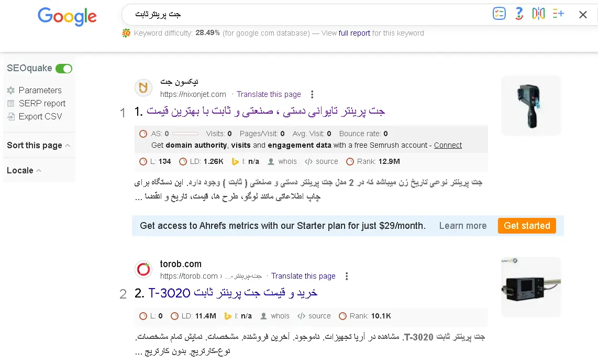598x364 pixels.
Task: Click the whois link in torob metrics row
Action: (280, 316)
